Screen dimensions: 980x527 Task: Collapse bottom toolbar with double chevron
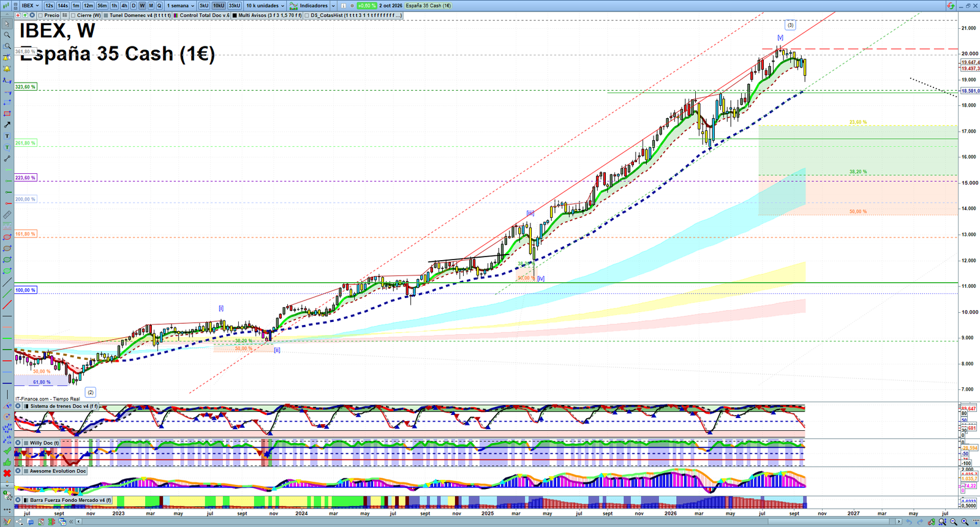pyautogui.click(x=71, y=521)
